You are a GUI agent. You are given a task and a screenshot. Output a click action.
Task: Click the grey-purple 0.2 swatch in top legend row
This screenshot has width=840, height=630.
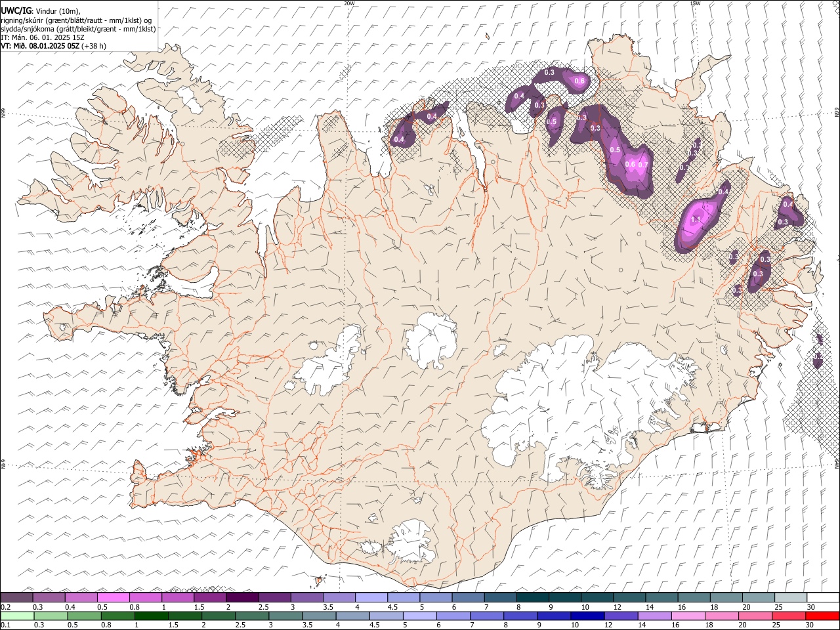pyautogui.click(x=17, y=597)
